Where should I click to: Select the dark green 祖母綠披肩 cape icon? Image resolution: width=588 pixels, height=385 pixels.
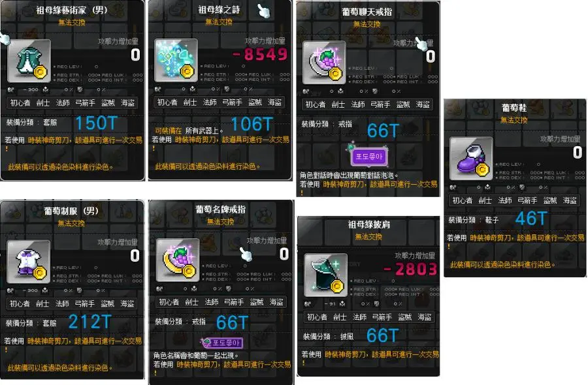pos(326,275)
